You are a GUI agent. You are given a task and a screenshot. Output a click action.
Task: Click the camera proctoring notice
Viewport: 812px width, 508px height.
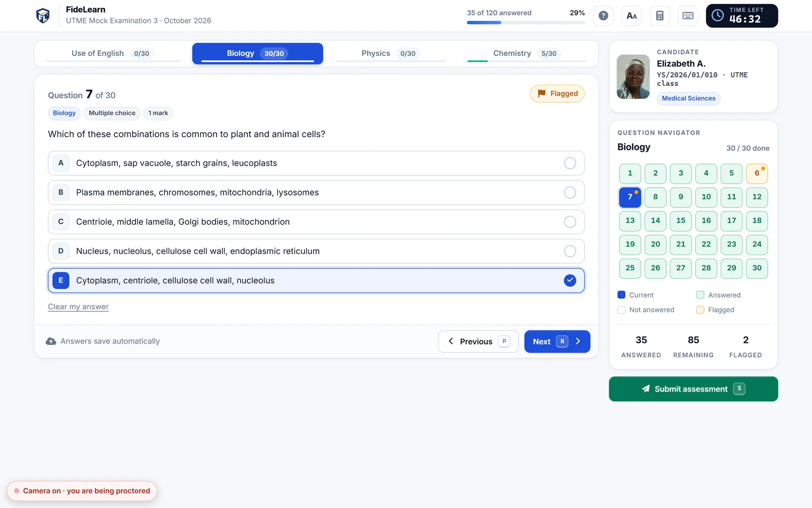[82, 491]
